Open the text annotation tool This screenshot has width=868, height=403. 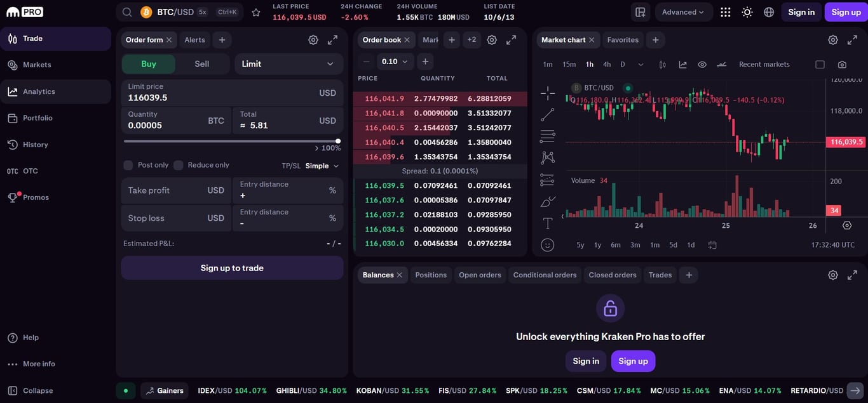tap(547, 223)
